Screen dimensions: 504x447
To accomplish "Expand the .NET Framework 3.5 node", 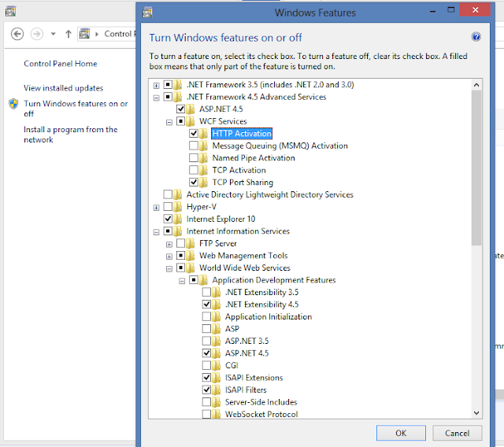I will 156,86.
